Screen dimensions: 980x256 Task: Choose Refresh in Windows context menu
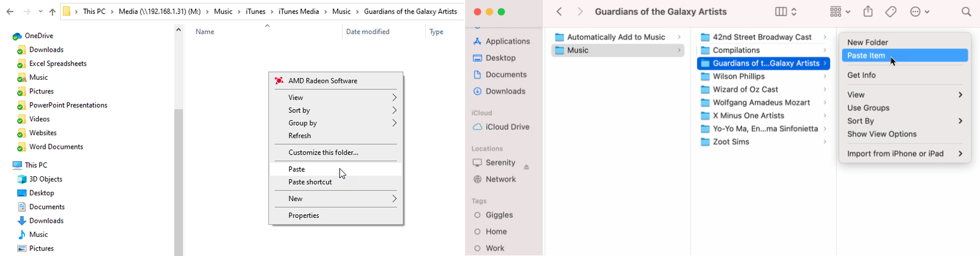point(336,136)
